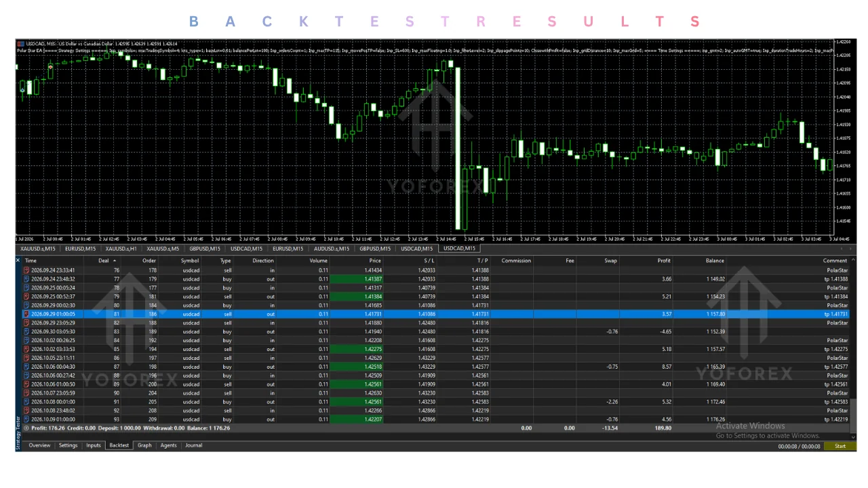Click the Comment column header
This screenshot has width=868, height=488.
[835, 261]
